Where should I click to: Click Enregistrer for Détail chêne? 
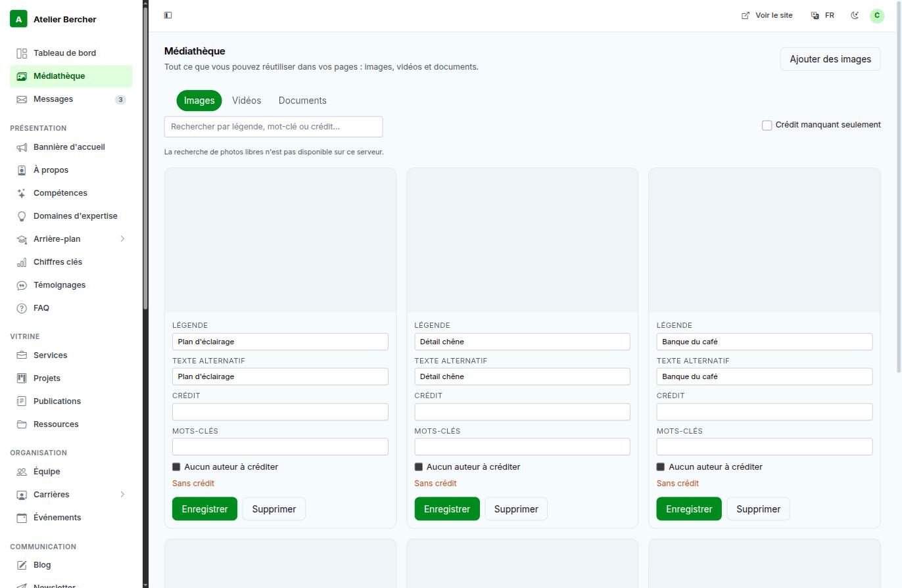point(447,509)
